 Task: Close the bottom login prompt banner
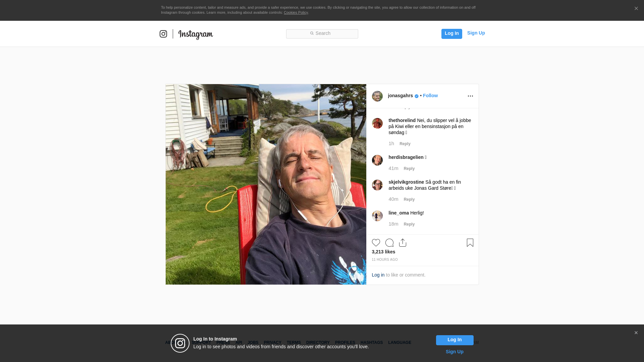(x=636, y=333)
